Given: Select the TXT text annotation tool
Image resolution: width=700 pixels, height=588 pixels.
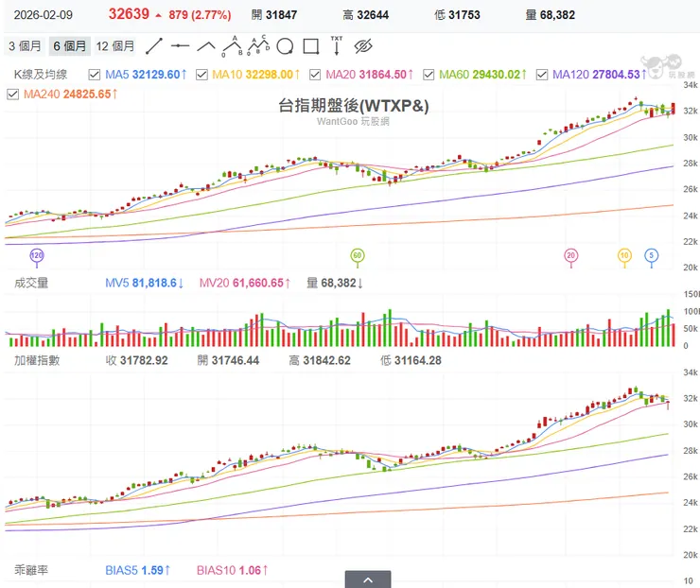Looking at the screenshot, I should (x=337, y=45).
